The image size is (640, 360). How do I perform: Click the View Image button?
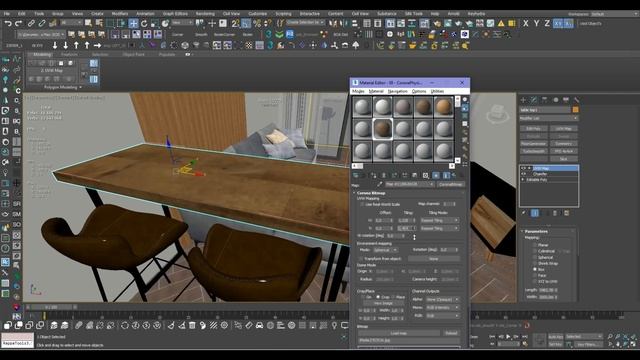[x=383, y=303]
